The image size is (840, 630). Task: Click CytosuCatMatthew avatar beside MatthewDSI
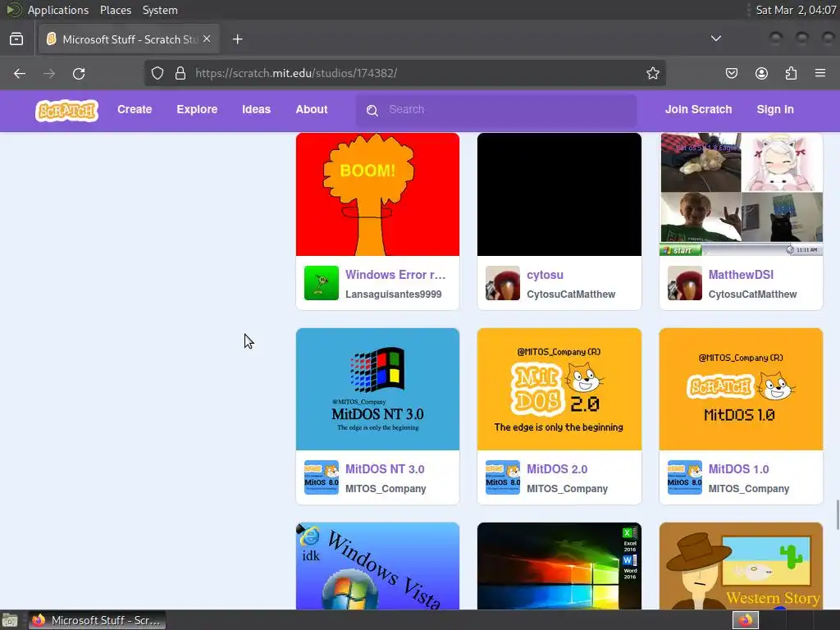685,283
